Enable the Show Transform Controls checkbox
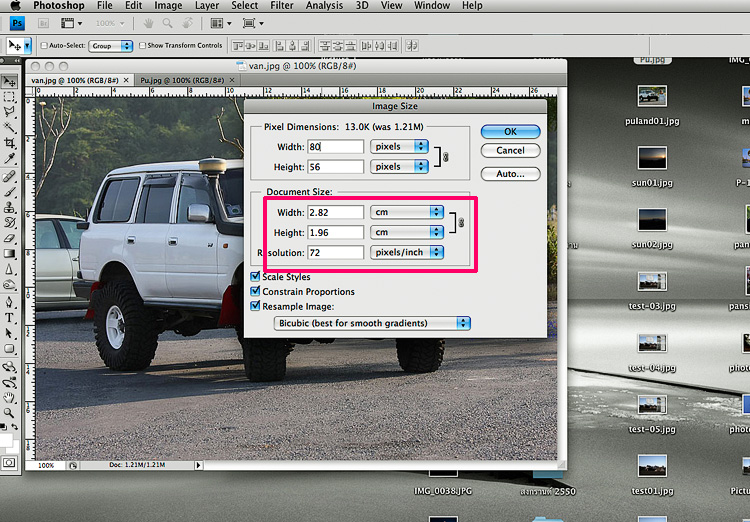 point(143,46)
